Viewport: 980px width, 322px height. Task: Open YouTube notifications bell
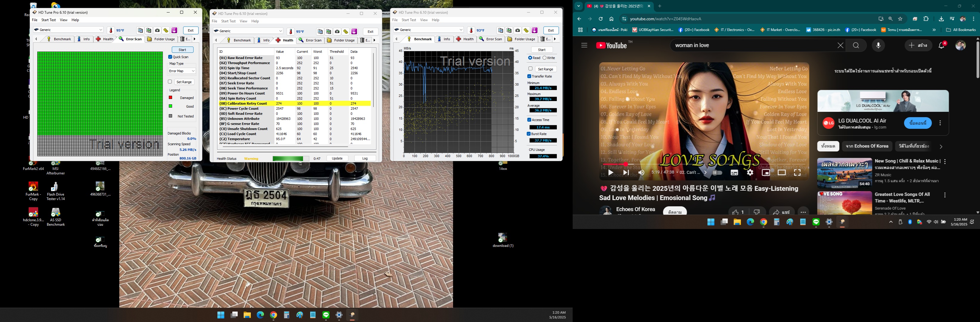[x=942, y=45]
